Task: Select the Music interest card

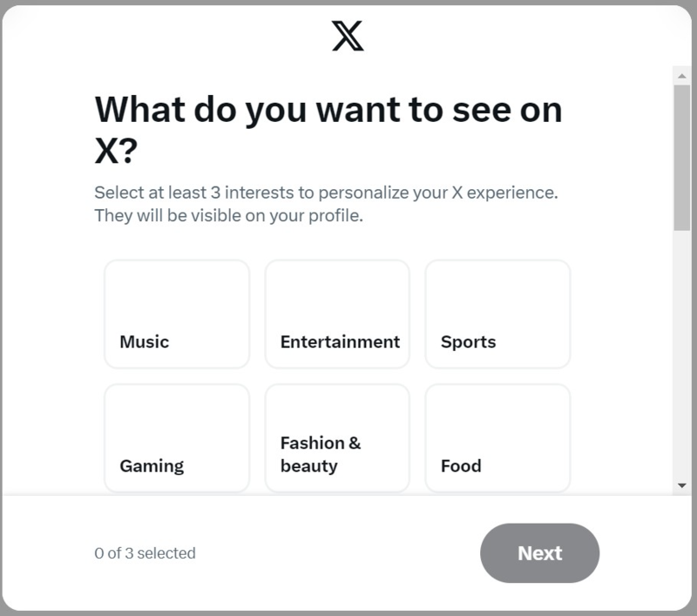Action: (x=177, y=314)
